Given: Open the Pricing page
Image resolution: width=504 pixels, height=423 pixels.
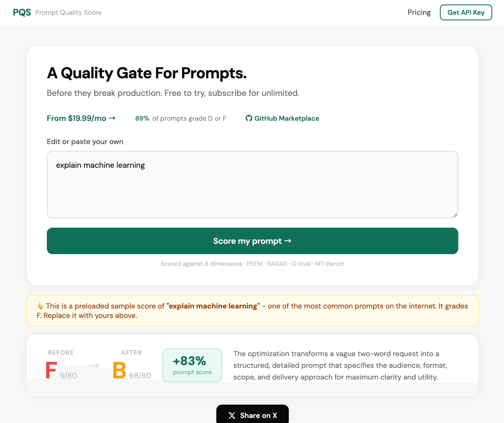Looking at the screenshot, I should coord(419,13).
